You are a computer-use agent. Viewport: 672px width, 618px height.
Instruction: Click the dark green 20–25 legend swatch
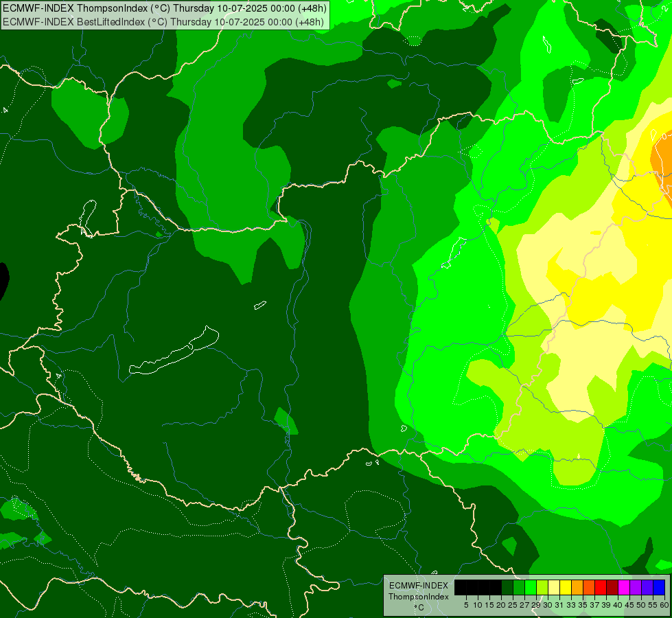point(507,587)
